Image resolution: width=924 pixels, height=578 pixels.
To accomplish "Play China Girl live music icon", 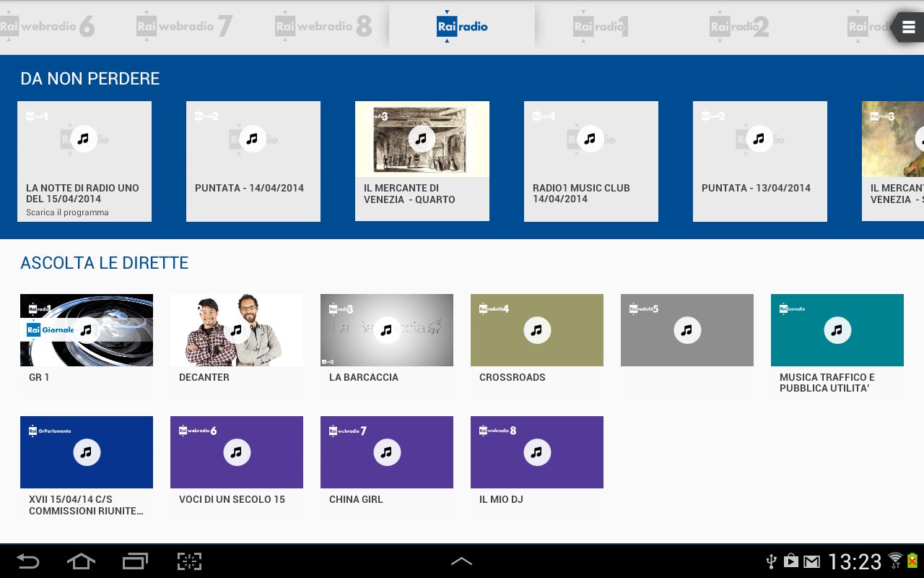I will tap(387, 452).
